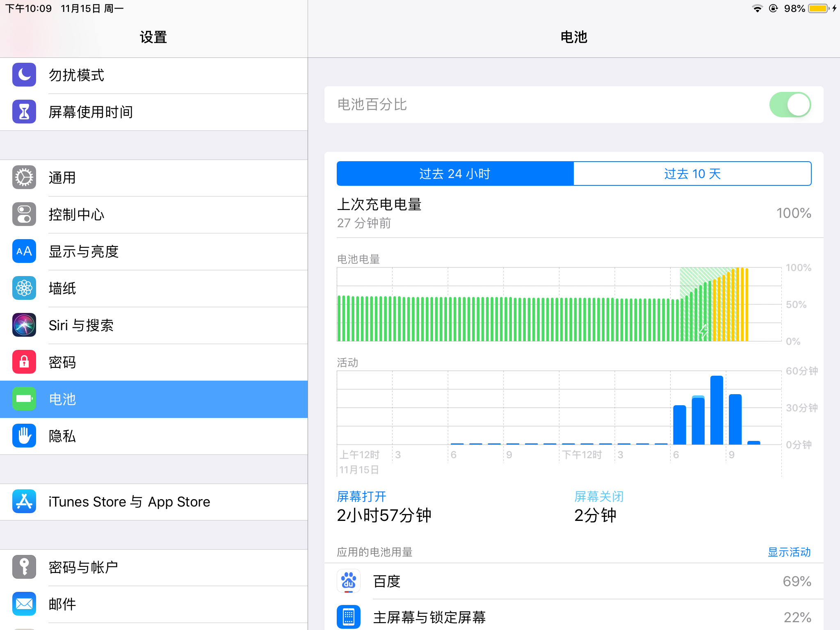Screen dimensions: 840x630
Task: Click the 显示活动 link
Action: pyautogui.click(x=789, y=552)
